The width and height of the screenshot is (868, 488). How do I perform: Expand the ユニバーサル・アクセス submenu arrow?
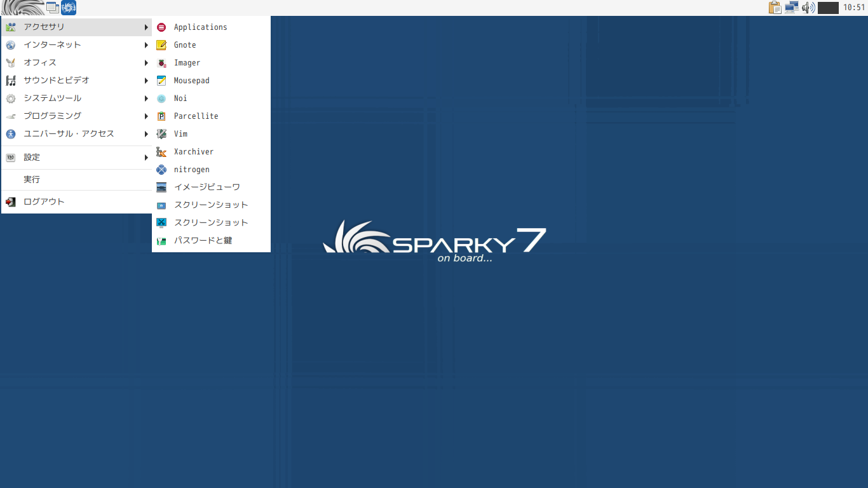click(x=146, y=134)
